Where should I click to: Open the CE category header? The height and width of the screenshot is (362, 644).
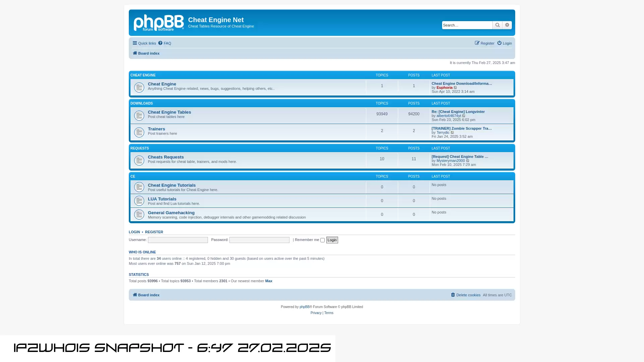[x=133, y=177]
